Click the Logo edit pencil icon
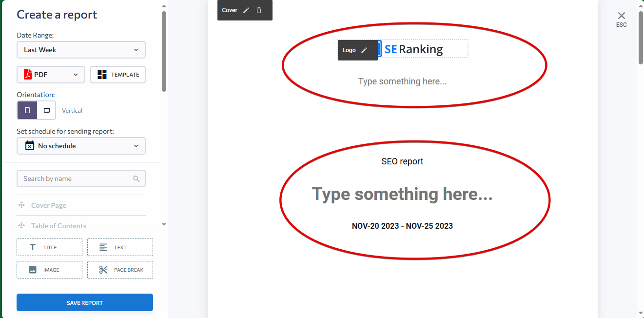 pos(364,50)
